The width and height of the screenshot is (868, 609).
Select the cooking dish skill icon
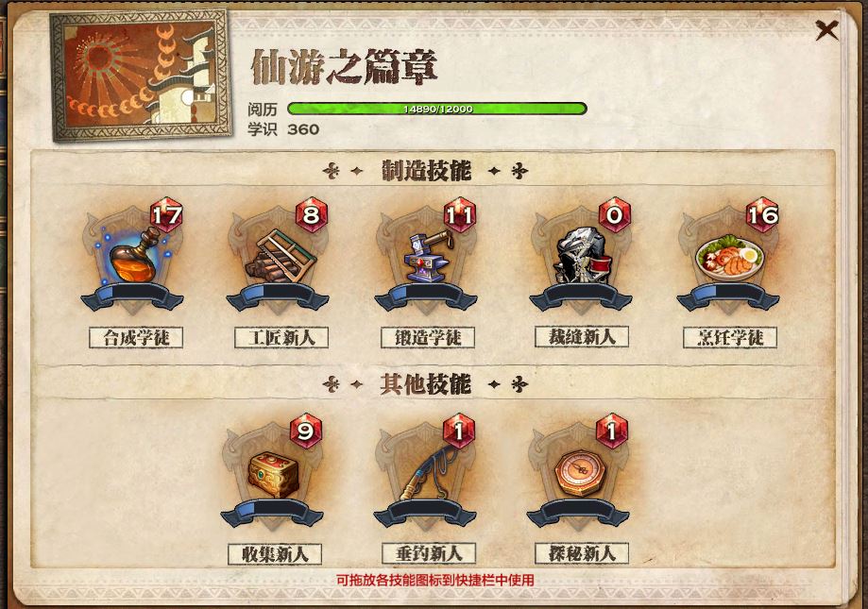coord(729,257)
